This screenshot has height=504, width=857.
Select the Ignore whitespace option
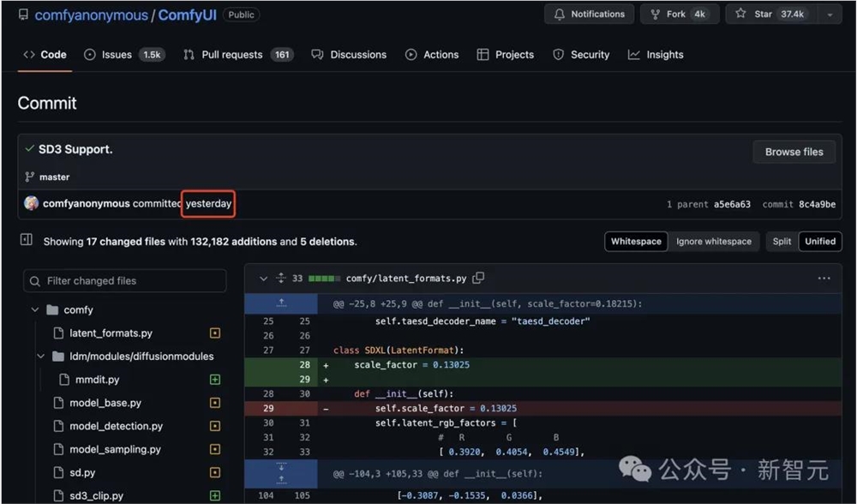[x=713, y=241]
